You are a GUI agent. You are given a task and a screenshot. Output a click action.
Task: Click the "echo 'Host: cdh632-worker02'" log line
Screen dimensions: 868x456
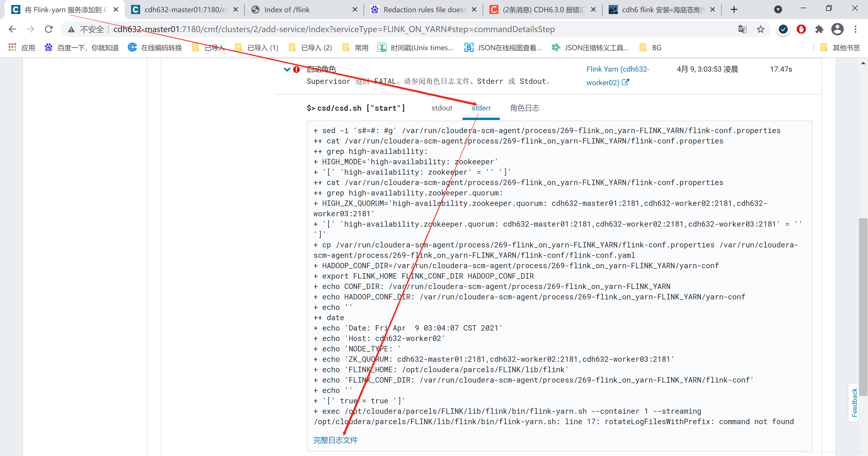pos(380,338)
